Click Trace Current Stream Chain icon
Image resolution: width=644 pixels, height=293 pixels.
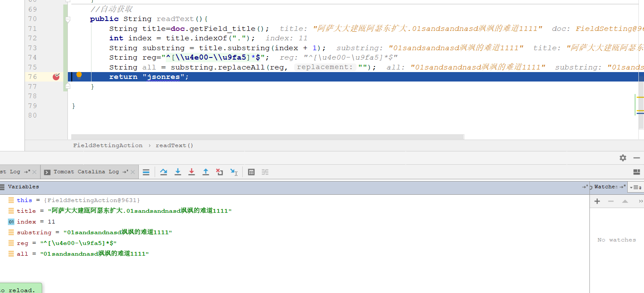[265, 172]
